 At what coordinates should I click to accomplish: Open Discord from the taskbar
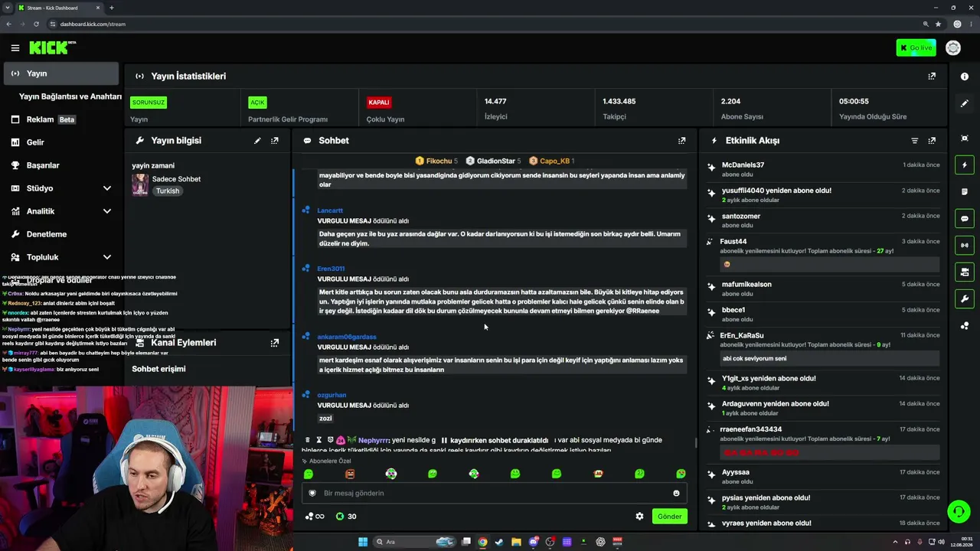(534, 542)
